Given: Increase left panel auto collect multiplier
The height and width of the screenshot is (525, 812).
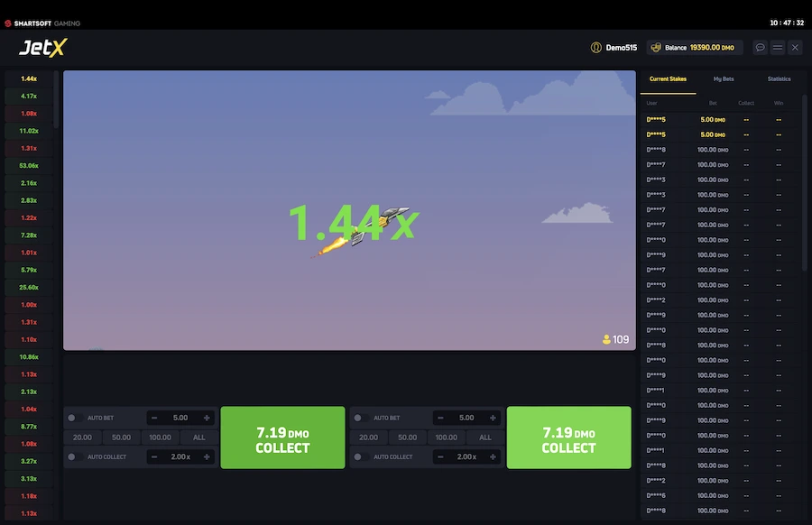Looking at the screenshot, I should (x=207, y=456).
